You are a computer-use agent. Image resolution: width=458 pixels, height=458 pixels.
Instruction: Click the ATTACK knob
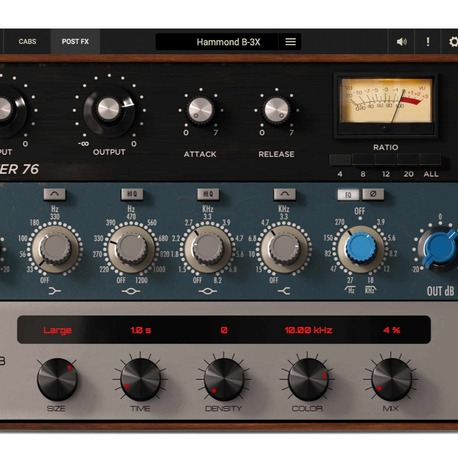(200, 110)
